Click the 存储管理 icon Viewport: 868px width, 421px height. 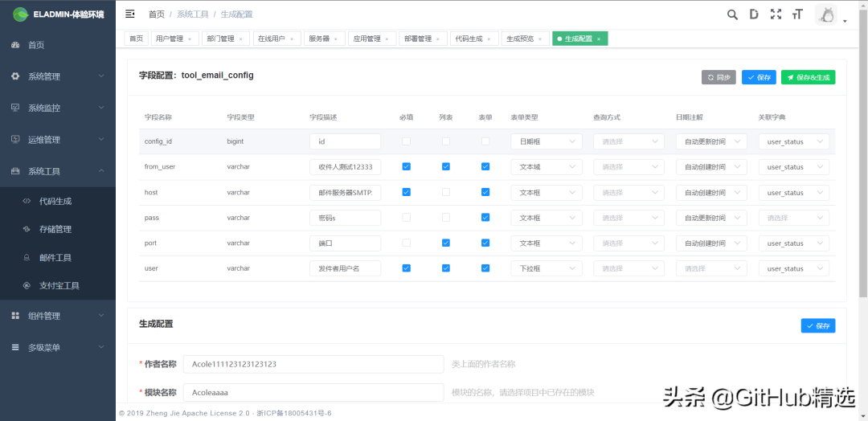[26, 229]
